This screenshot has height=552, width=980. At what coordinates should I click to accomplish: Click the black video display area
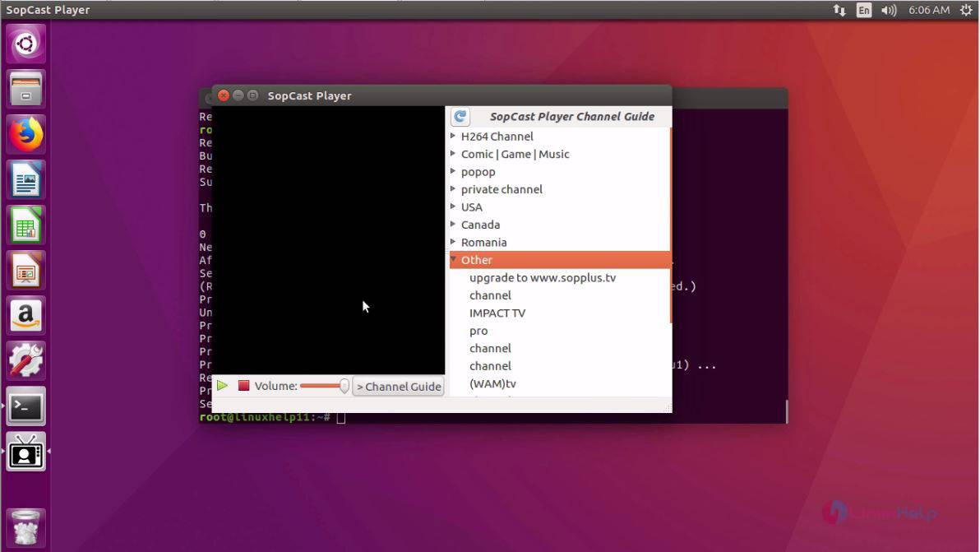pyautogui.click(x=329, y=240)
